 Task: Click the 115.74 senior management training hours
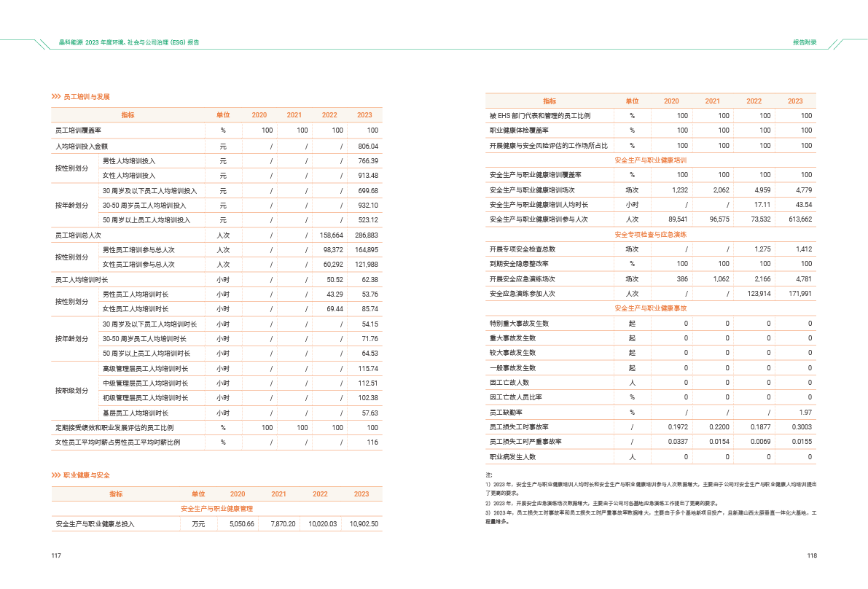click(x=368, y=369)
